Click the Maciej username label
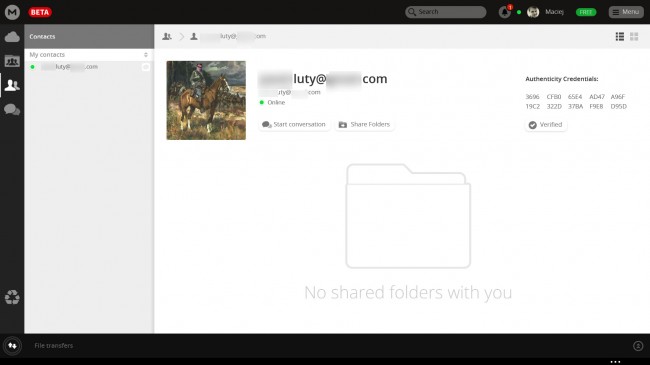 pos(554,12)
